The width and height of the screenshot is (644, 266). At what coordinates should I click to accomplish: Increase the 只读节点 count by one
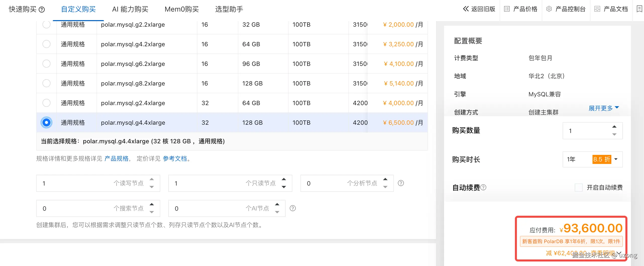click(284, 179)
